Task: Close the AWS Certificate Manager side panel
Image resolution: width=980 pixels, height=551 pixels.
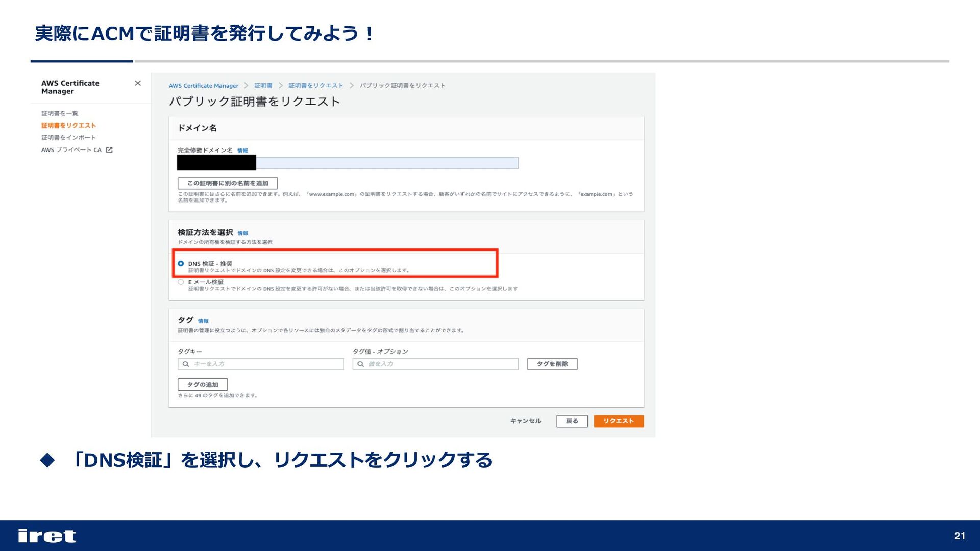Action: [138, 83]
